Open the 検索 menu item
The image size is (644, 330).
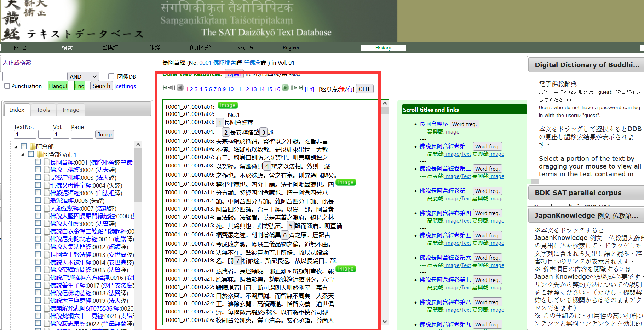coord(67,48)
